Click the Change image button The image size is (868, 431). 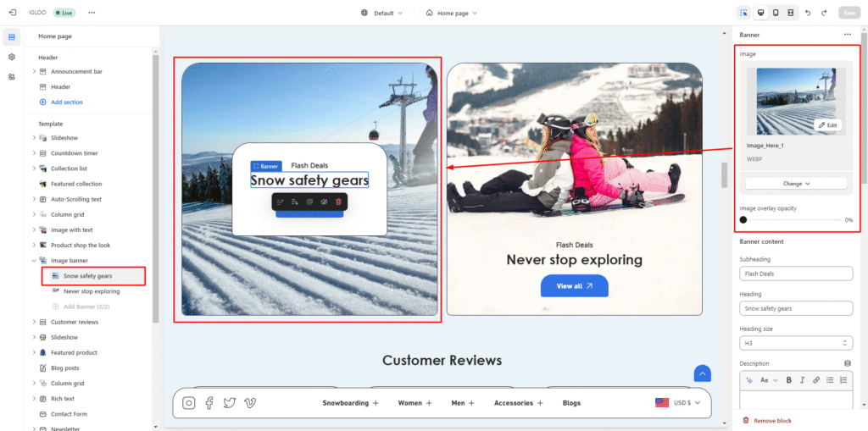(x=796, y=183)
